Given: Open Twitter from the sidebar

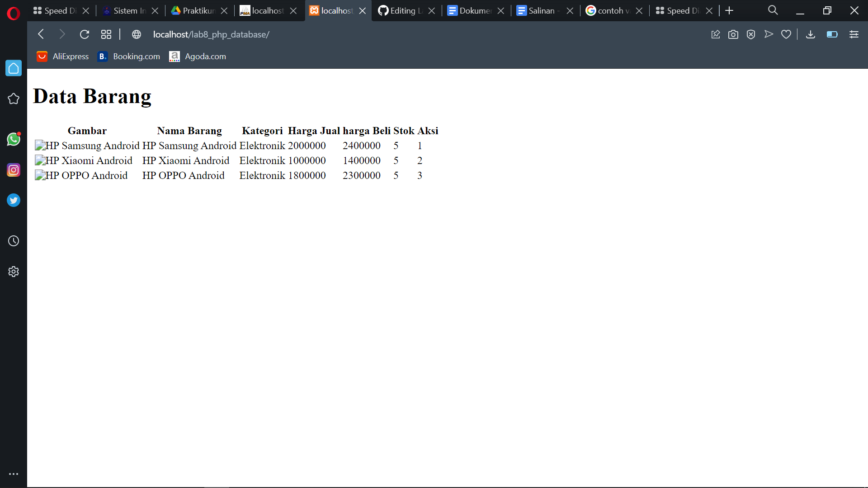Looking at the screenshot, I should 14,200.
